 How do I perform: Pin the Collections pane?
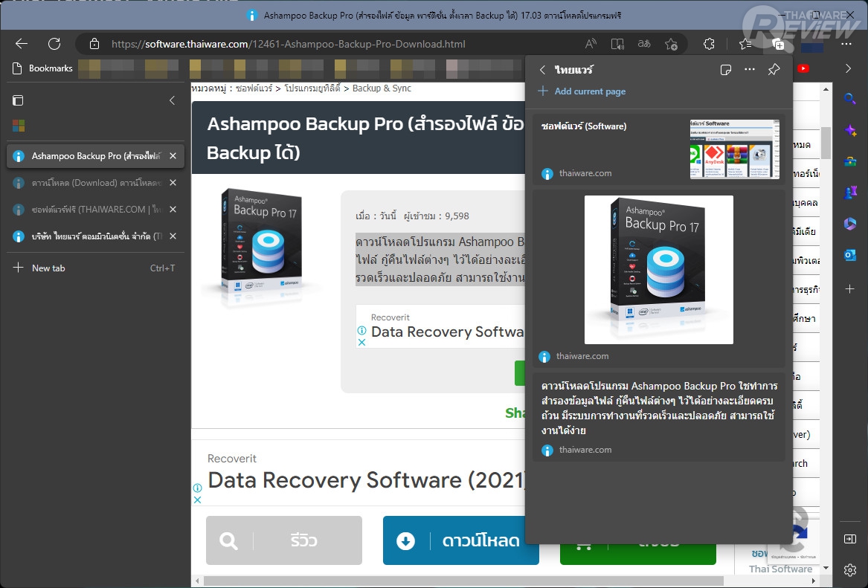pos(774,69)
